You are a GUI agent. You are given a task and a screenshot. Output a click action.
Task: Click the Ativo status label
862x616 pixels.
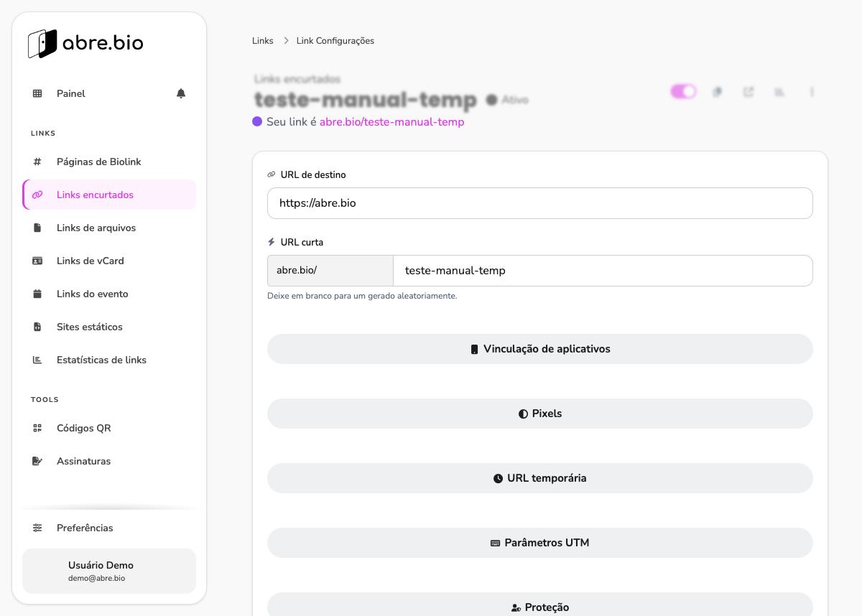pos(515,100)
